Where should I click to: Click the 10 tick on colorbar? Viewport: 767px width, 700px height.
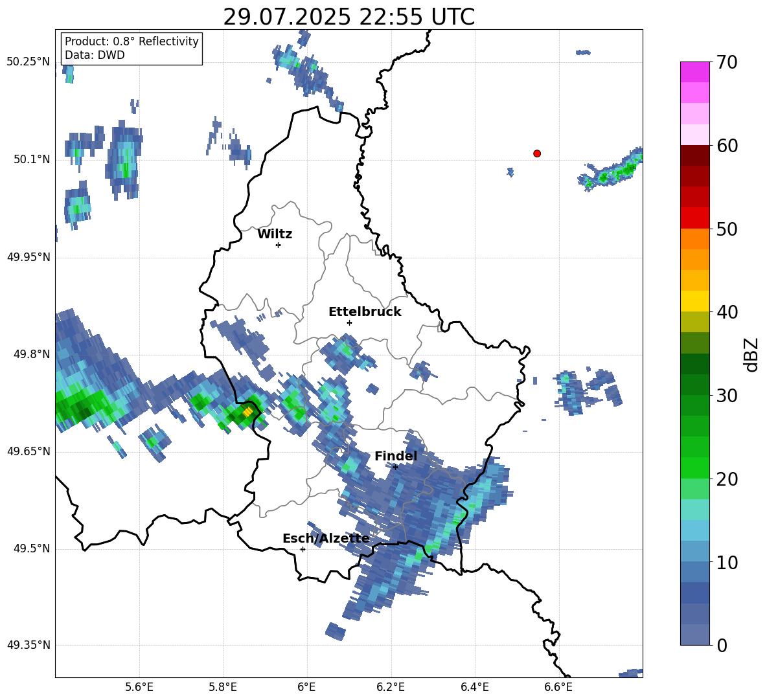(727, 563)
